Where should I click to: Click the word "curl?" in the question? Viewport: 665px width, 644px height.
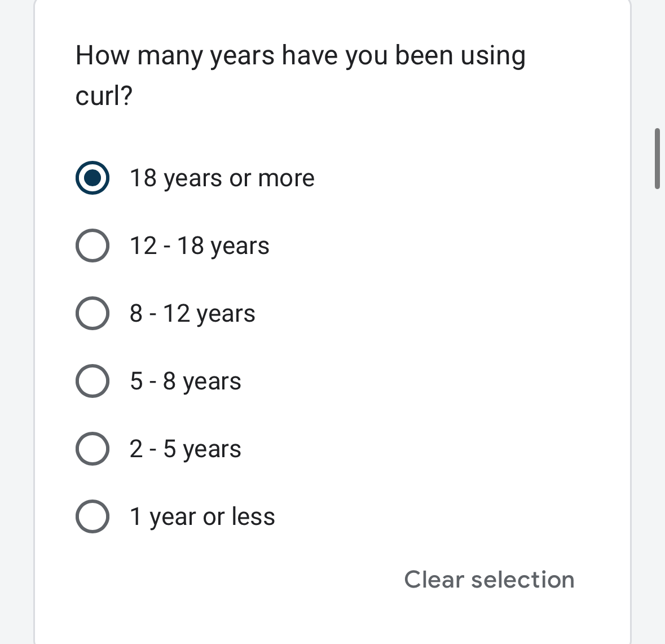pos(104,96)
